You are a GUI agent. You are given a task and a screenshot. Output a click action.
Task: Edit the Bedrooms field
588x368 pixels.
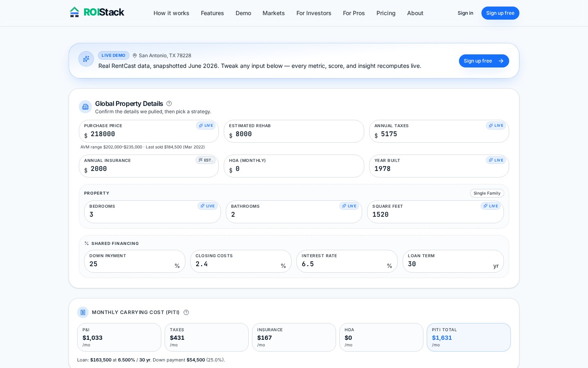click(x=152, y=212)
